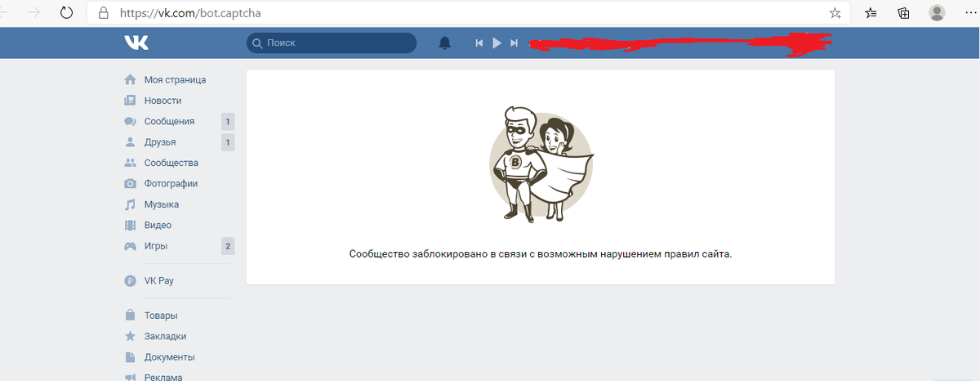Click the news icon beside Новости
This screenshot has height=381, width=980.
(x=130, y=101)
